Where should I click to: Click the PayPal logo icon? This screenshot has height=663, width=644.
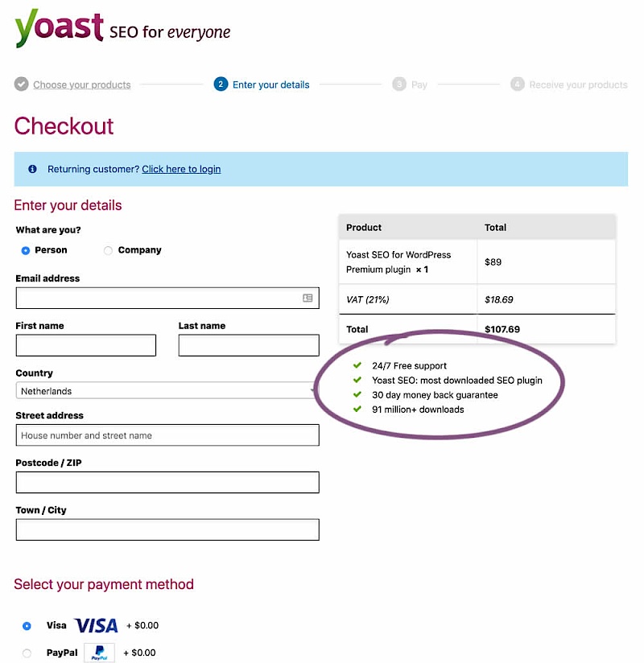pyautogui.click(x=99, y=653)
